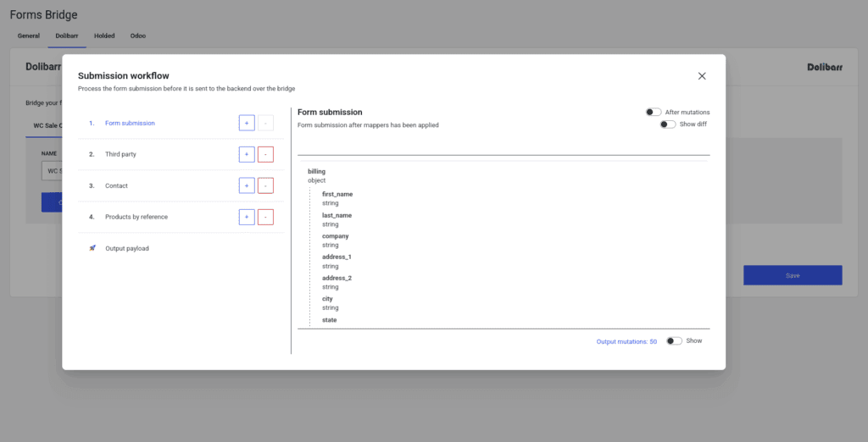Click the Save button in background
868x442 pixels.
click(793, 275)
